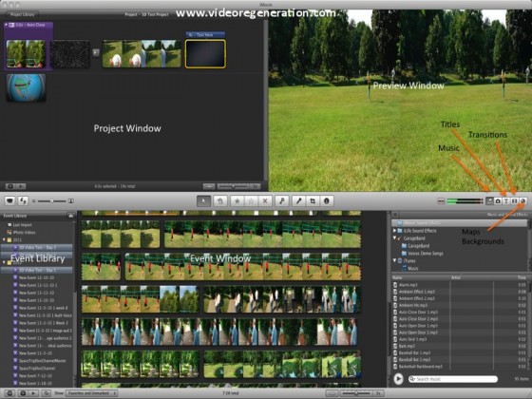Click the edit tool beside the arrow tool
This screenshot has width=532, height=399.
point(219,200)
